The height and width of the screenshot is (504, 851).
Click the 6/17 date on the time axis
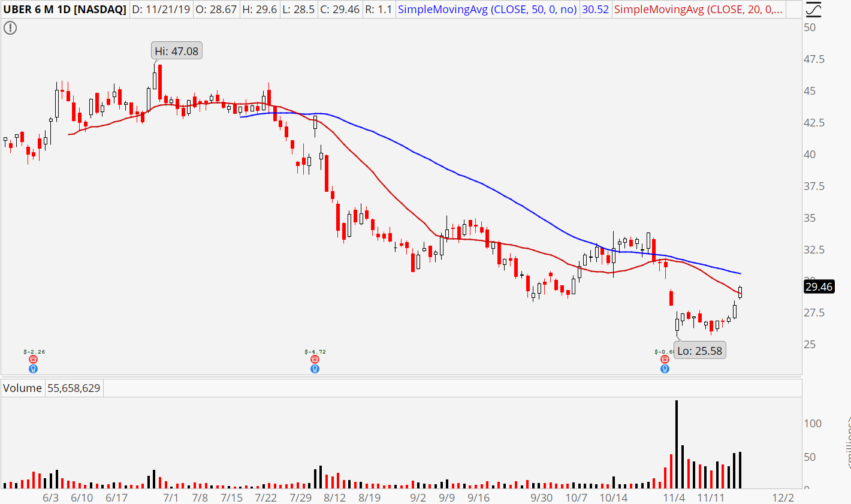[x=117, y=498]
